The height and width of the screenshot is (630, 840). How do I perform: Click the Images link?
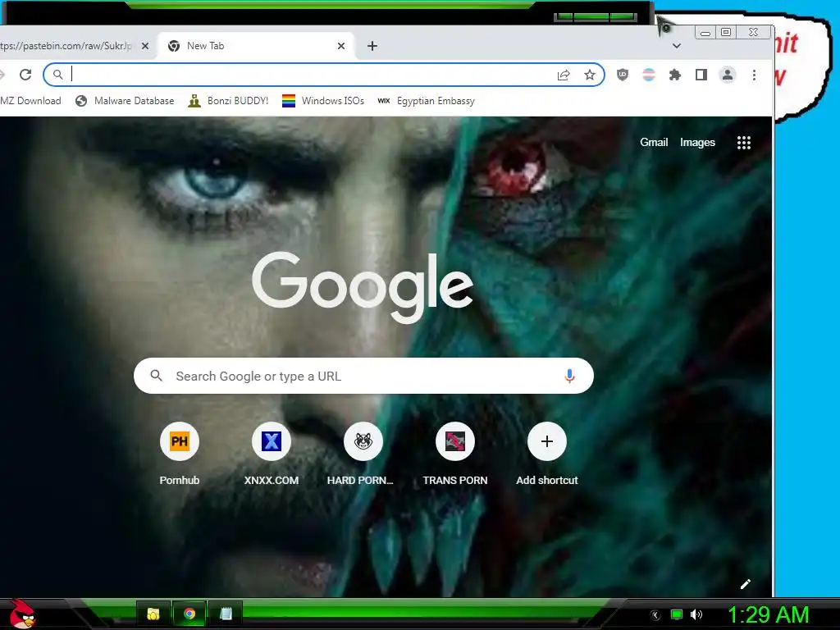click(697, 142)
